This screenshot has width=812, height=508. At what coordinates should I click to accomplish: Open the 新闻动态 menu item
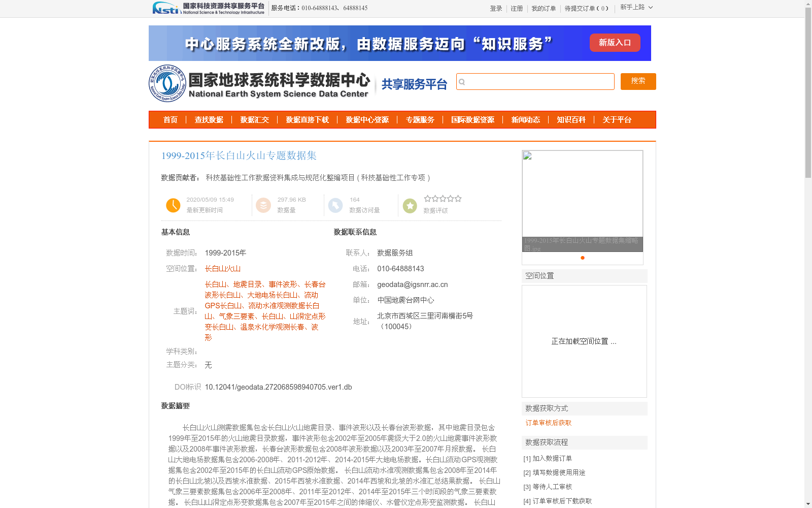(x=526, y=120)
